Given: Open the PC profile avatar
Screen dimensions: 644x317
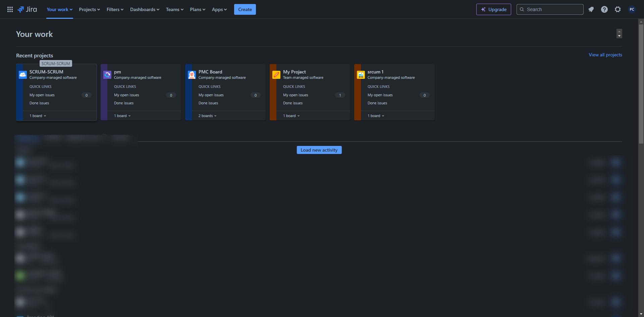Looking at the screenshot, I should (x=632, y=9).
